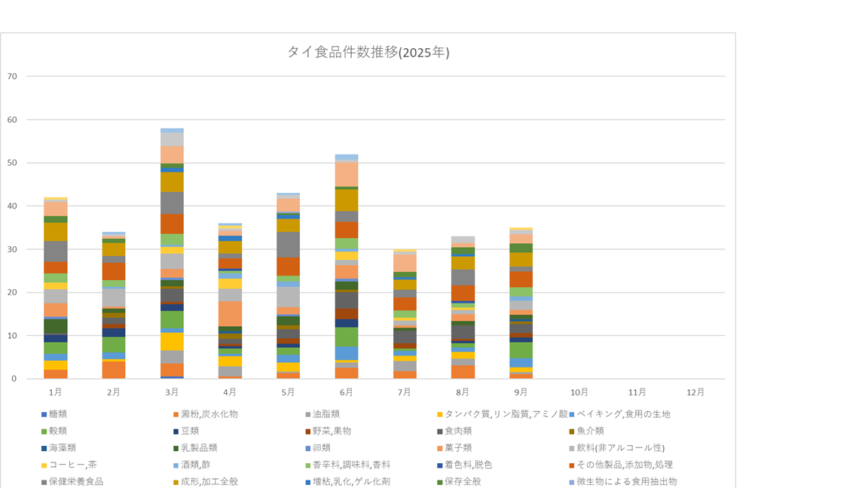This screenshot has width=868, height=488.
Task: Click the 1月 axis label
Action: (55, 392)
